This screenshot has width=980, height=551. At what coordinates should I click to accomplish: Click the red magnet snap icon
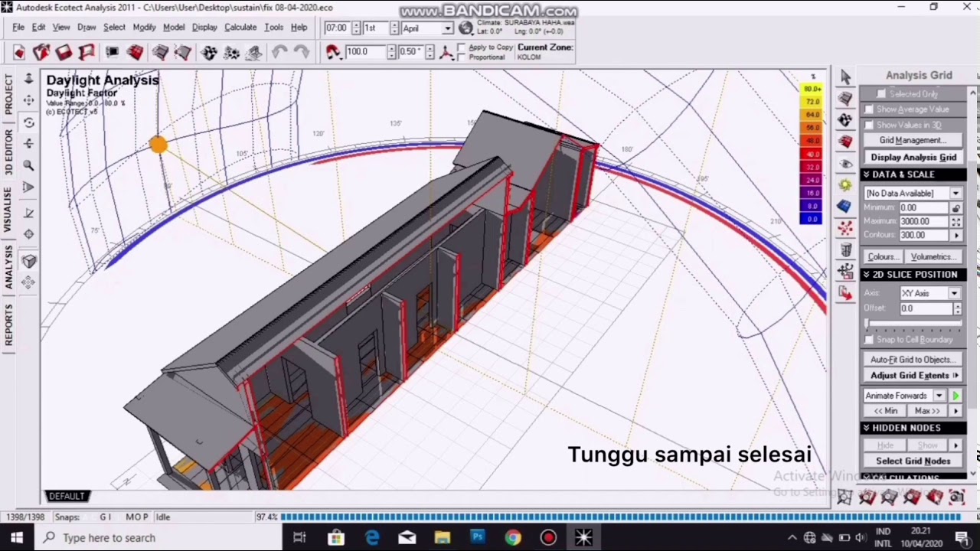coord(332,52)
